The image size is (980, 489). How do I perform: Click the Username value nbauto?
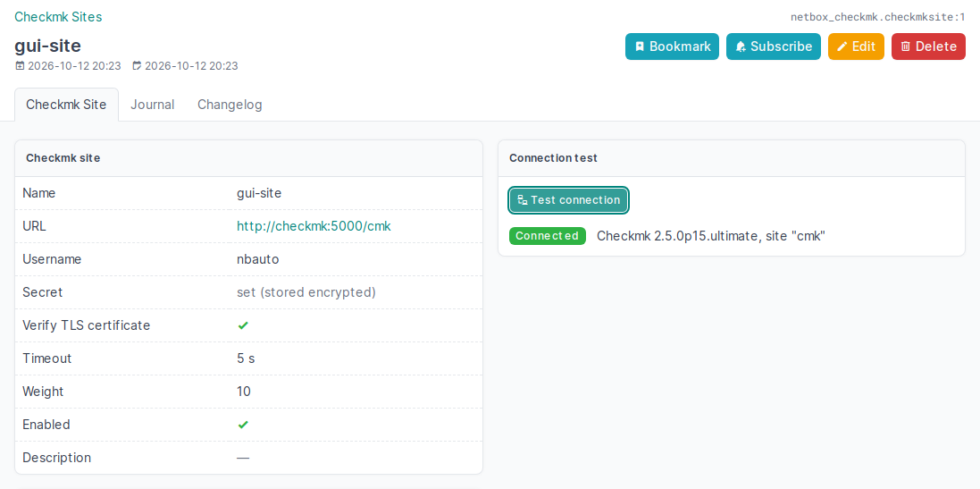pyautogui.click(x=258, y=259)
